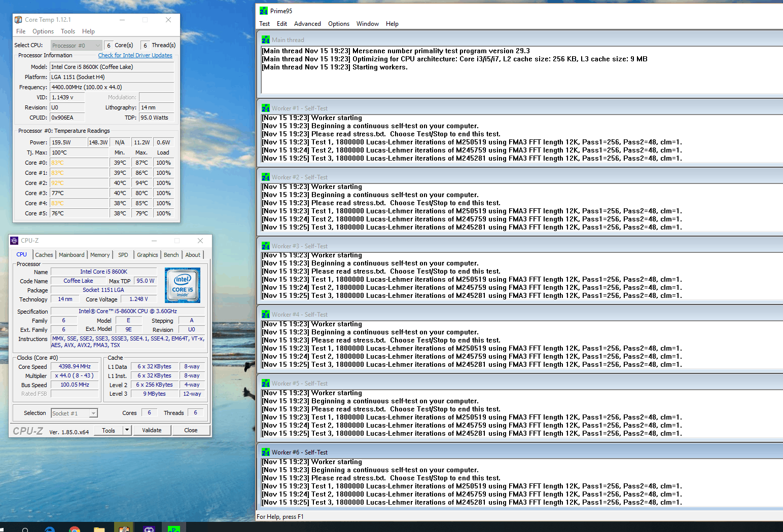Switch to the Caches tab in CPU-Z

[44, 255]
